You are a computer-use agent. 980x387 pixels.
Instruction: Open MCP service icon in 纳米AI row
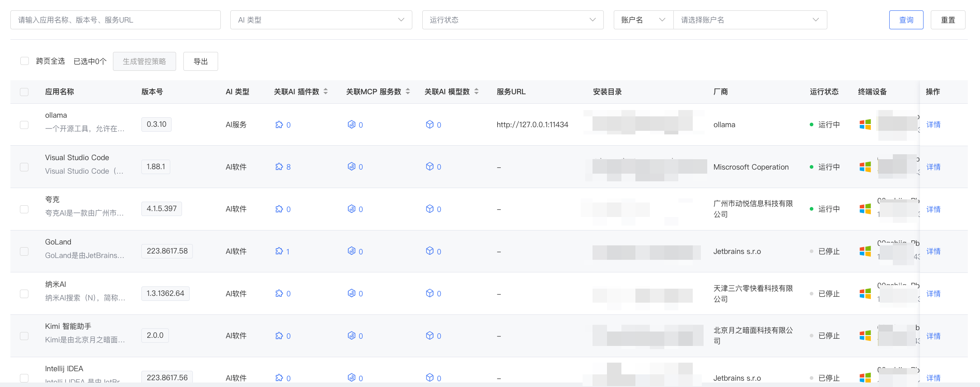tap(351, 293)
